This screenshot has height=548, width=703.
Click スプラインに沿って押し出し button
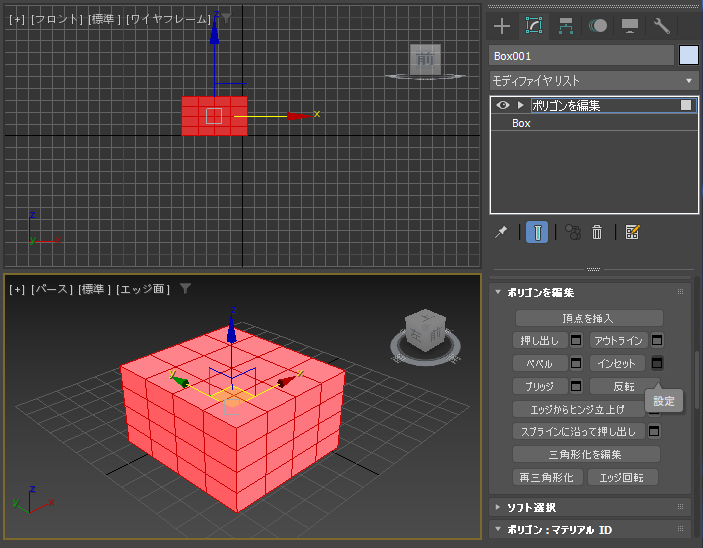(x=578, y=431)
